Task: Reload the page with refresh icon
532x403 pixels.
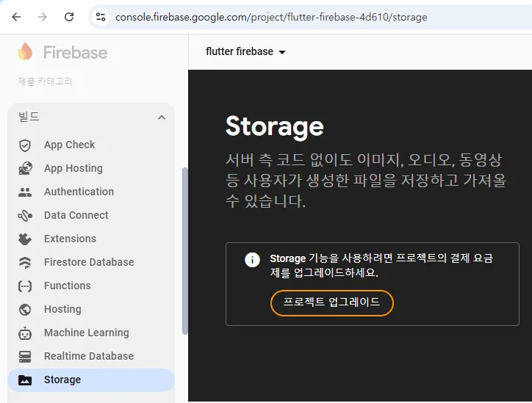Action: coord(69,17)
